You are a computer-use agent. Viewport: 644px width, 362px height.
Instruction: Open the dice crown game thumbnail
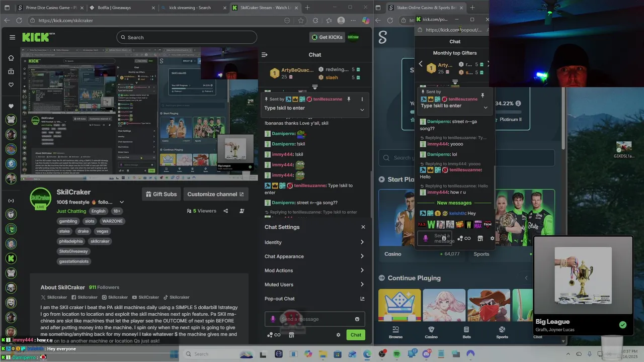(x=399, y=305)
